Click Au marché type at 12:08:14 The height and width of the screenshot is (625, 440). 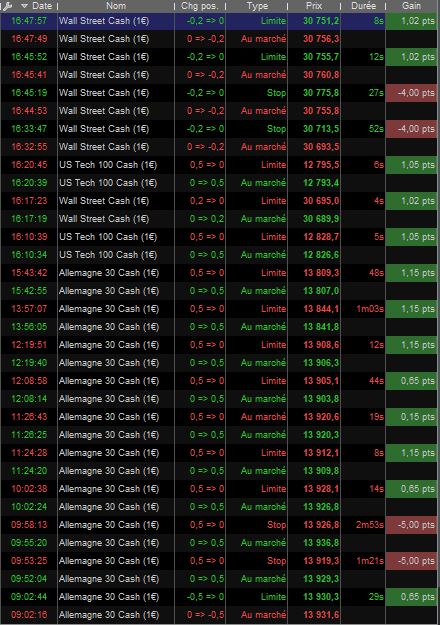point(263,399)
